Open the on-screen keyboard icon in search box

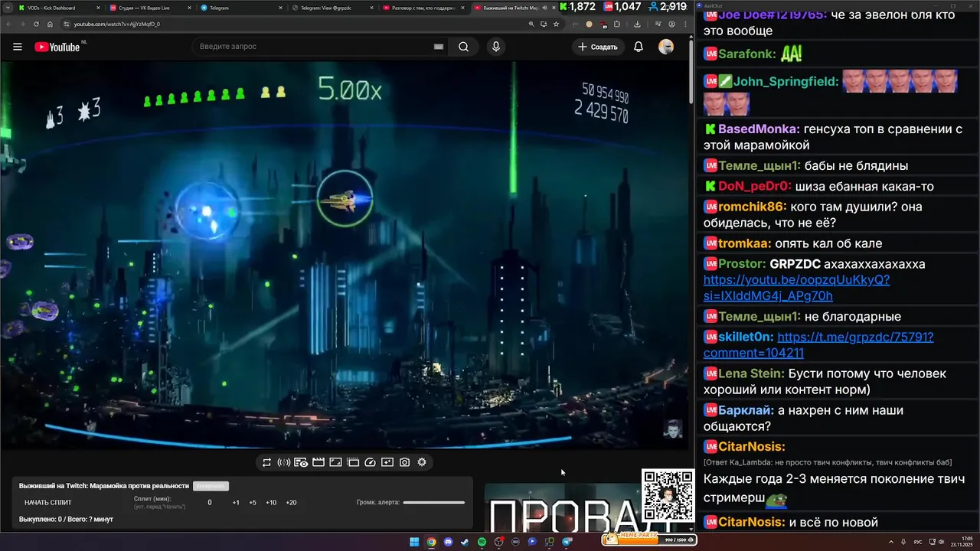(x=439, y=47)
